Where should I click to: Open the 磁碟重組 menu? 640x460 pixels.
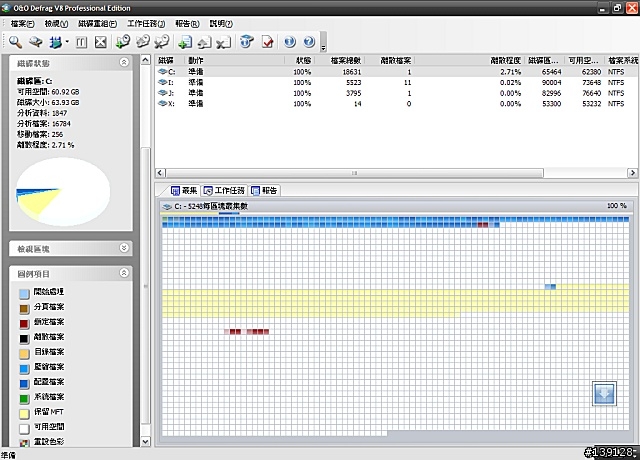pos(98,24)
